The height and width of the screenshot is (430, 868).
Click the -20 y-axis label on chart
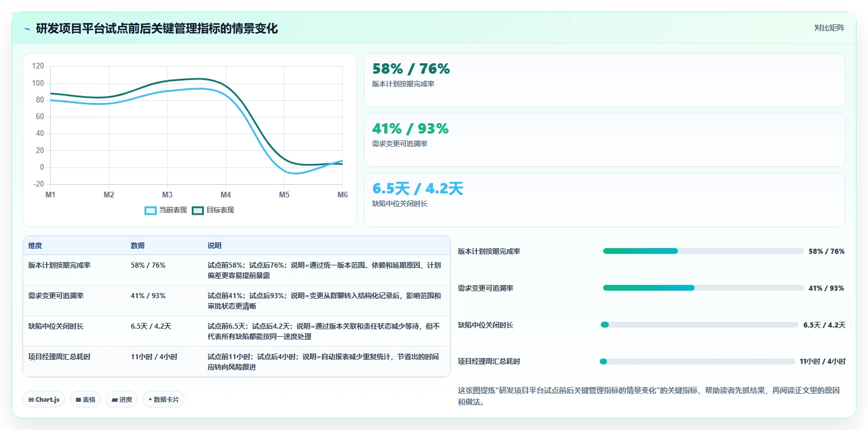coord(39,184)
